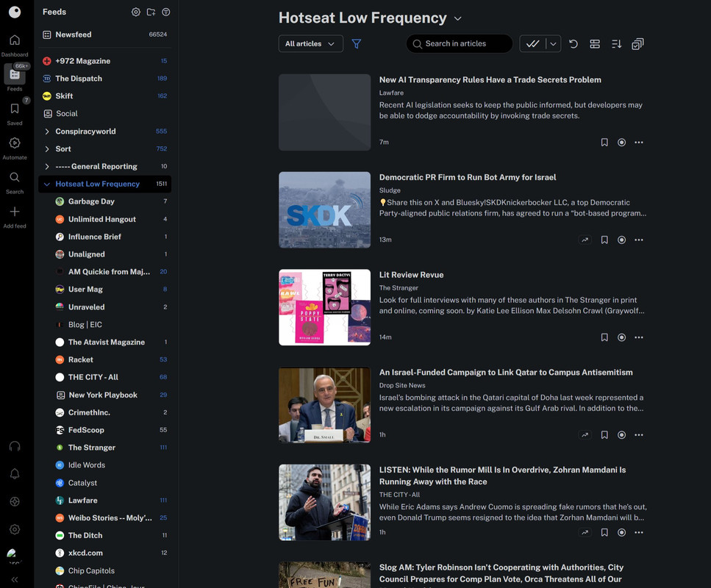This screenshot has width=711, height=588.
Task: Select the Garbage Day feed
Action: click(x=104, y=201)
